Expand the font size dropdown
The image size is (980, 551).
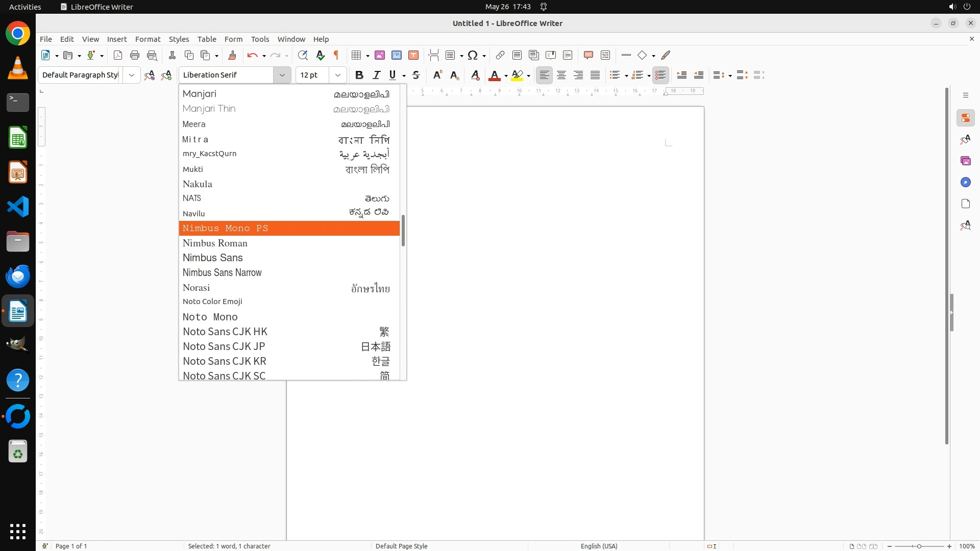click(x=337, y=75)
